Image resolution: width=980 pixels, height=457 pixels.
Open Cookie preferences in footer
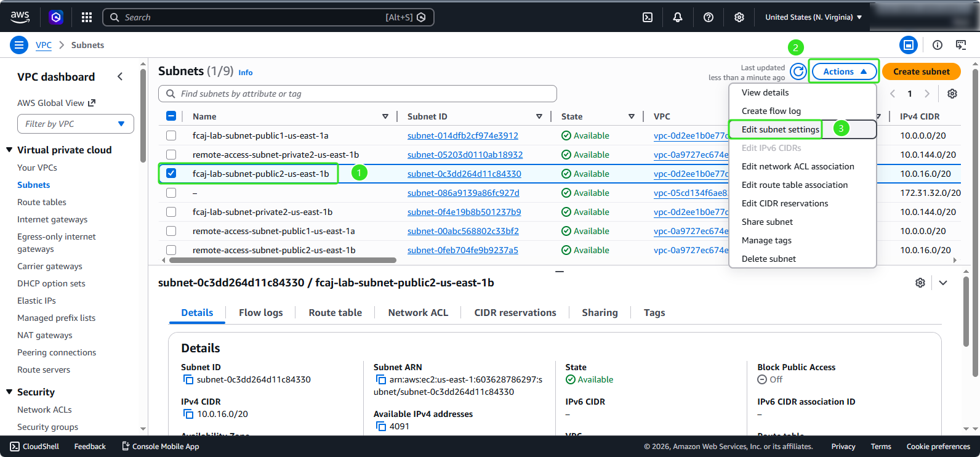[938, 447]
